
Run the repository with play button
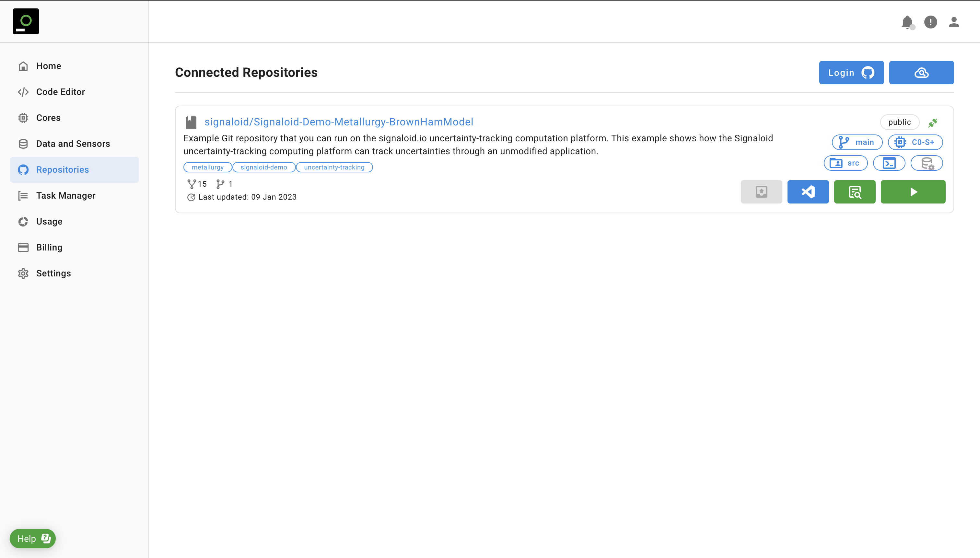[x=913, y=192]
